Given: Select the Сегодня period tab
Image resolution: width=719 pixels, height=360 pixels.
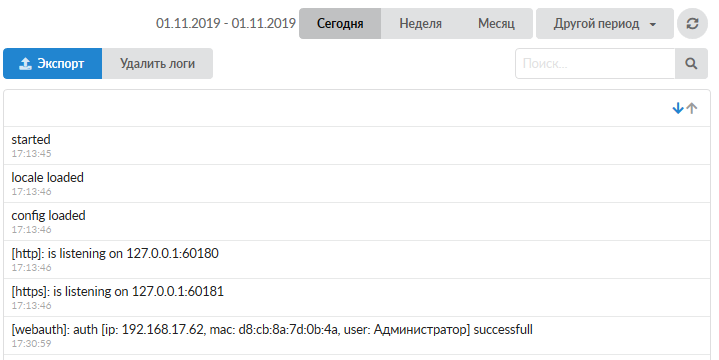Looking at the screenshot, I should click(340, 23).
